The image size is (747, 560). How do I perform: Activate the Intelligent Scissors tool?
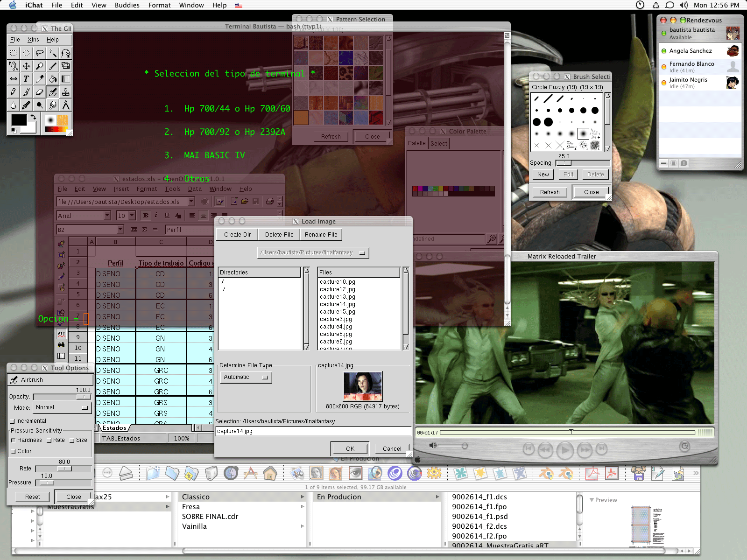point(14,66)
